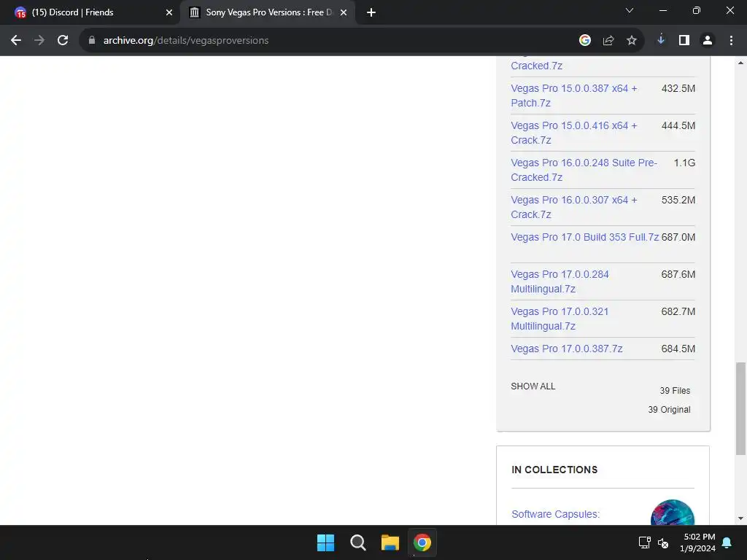The height and width of the screenshot is (560, 747).
Task: Open Vegas Pro 16.0.0.307 x64 + Crack.7z
Action: [x=574, y=207]
